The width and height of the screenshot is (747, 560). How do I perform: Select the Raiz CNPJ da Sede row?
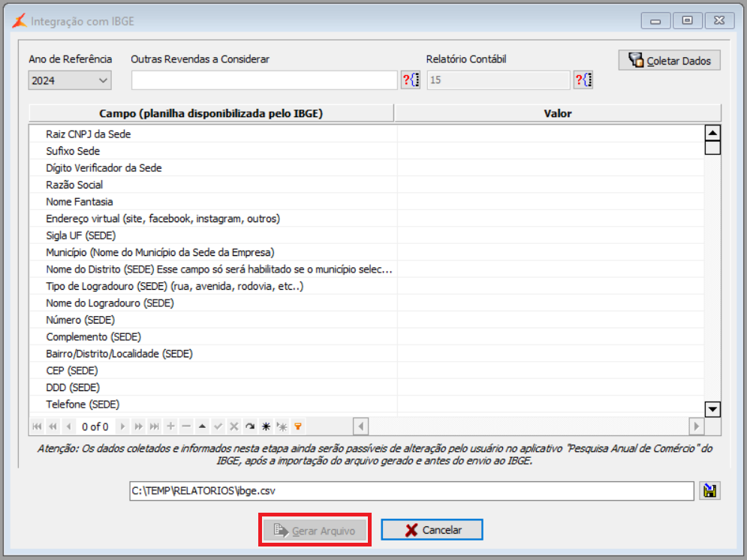[366, 134]
